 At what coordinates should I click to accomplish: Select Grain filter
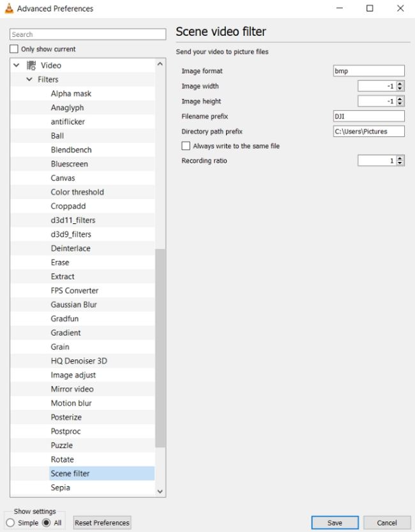coord(60,347)
